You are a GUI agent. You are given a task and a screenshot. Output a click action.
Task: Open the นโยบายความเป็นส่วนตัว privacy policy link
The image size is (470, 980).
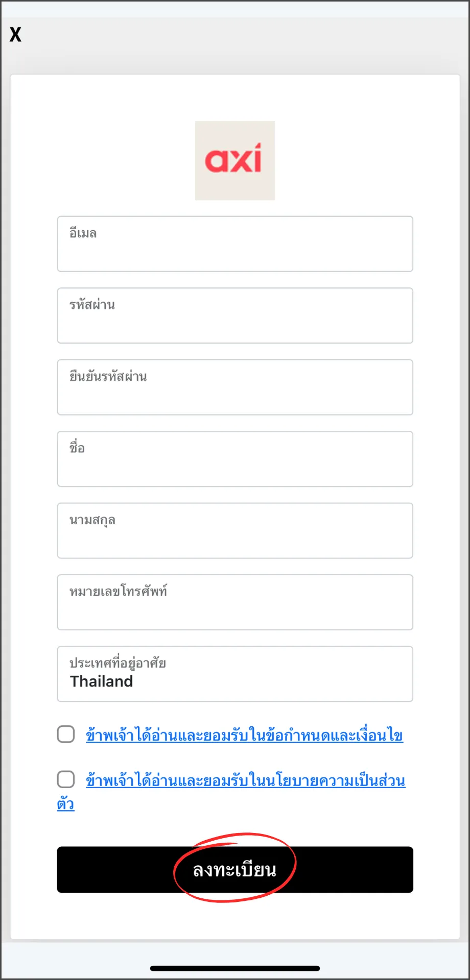(246, 780)
